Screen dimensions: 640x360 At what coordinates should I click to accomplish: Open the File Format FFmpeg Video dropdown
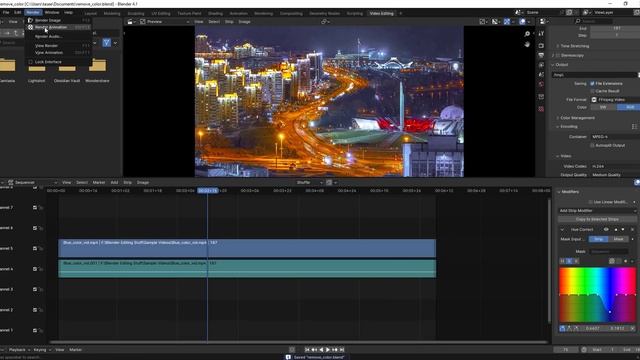point(615,100)
